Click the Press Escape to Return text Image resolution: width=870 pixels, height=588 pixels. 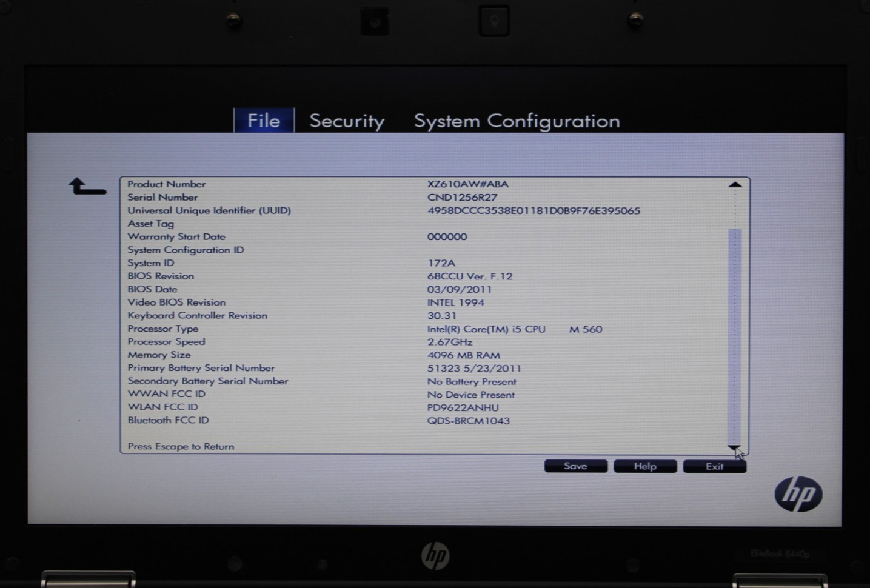click(x=181, y=447)
